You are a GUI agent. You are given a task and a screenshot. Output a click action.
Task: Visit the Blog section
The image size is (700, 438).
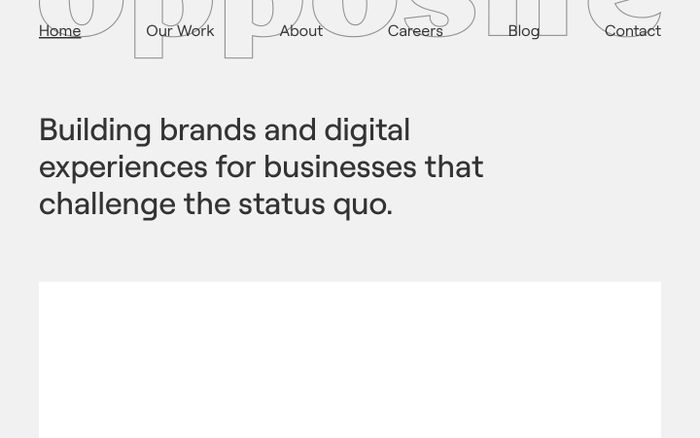(x=524, y=31)
